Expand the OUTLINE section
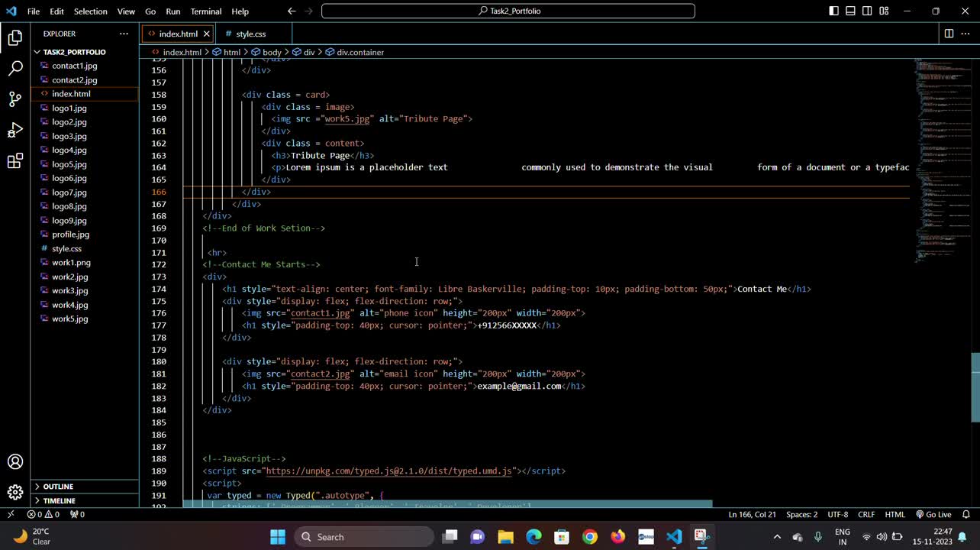 pos(85,486)
